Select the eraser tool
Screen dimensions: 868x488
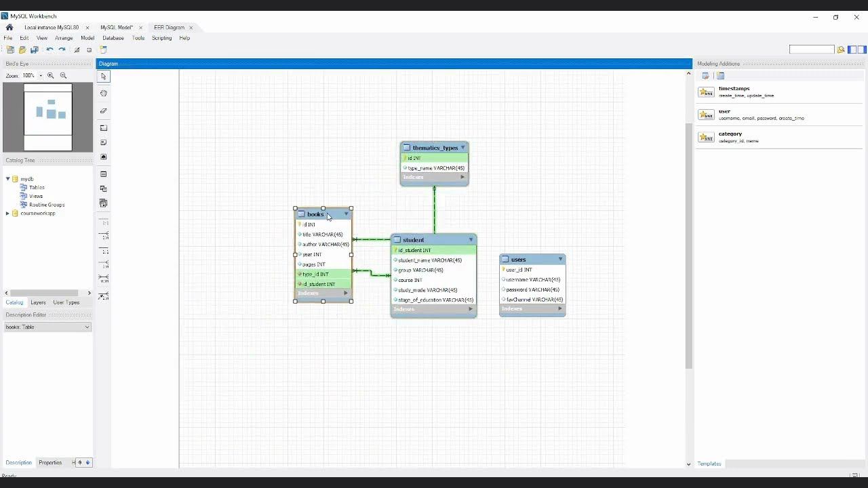coord(104,110)
